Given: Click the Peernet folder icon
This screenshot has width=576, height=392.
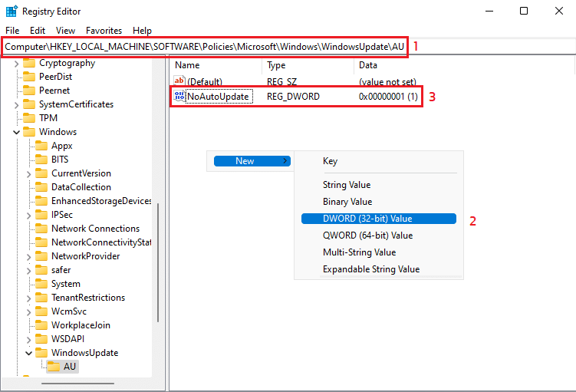Looking at the screenshot, I should point(29,91).
